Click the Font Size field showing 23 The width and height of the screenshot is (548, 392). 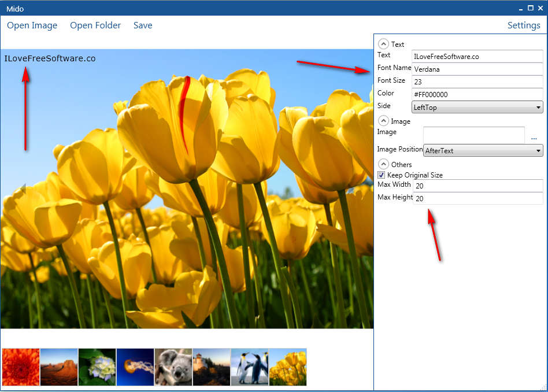(x=477, y=82)
